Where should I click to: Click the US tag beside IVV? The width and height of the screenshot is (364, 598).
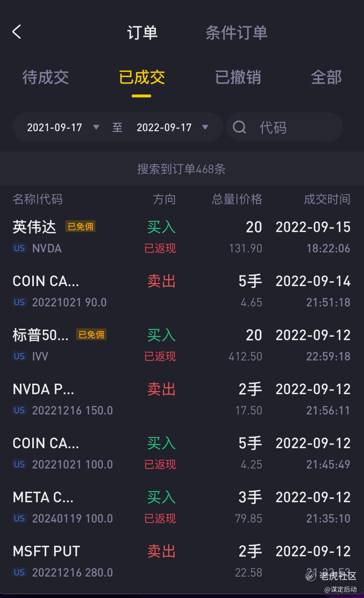click(19, 356)
